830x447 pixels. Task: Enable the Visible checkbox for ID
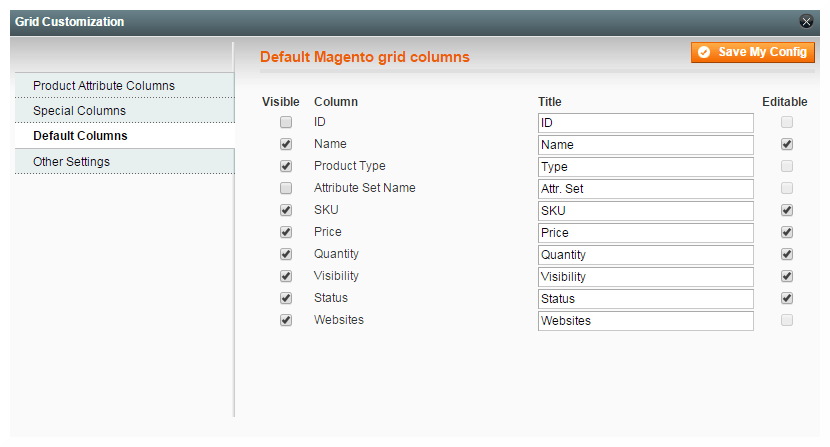[x=286, y=122]
